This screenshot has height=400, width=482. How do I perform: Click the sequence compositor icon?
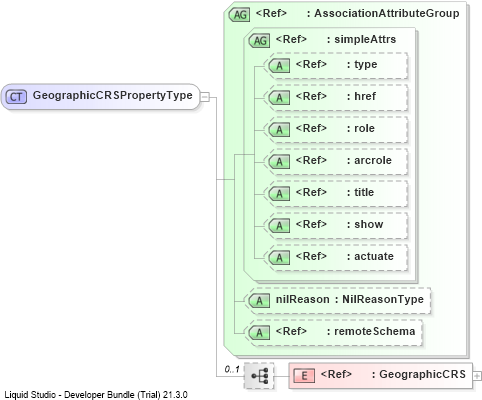pyautogui.click(x=259, y=376)
